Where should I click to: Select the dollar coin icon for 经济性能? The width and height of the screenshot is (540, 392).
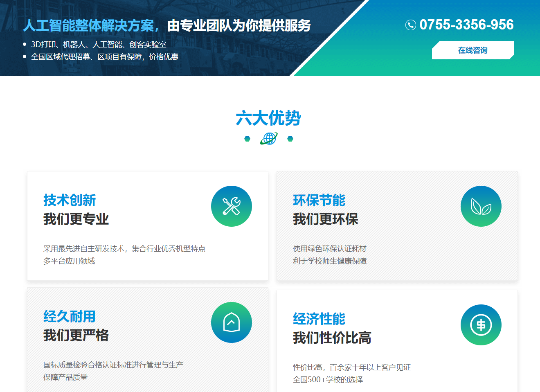tap(481, 324)
